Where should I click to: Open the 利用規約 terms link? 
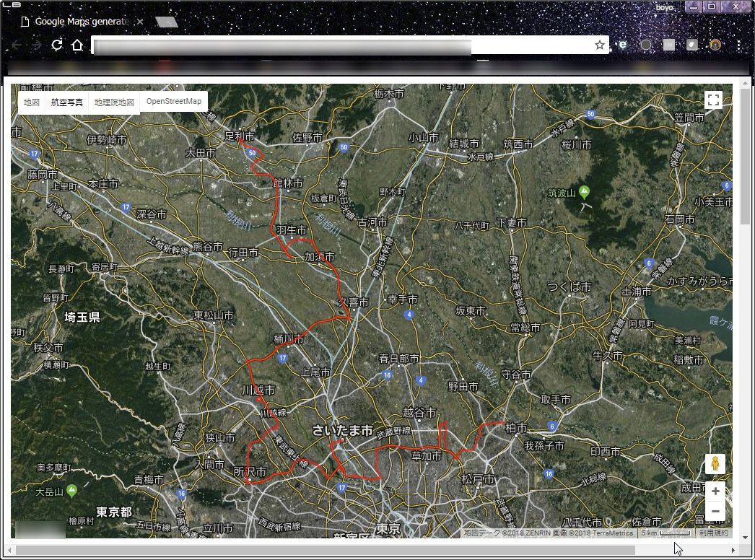click(714, 533)
